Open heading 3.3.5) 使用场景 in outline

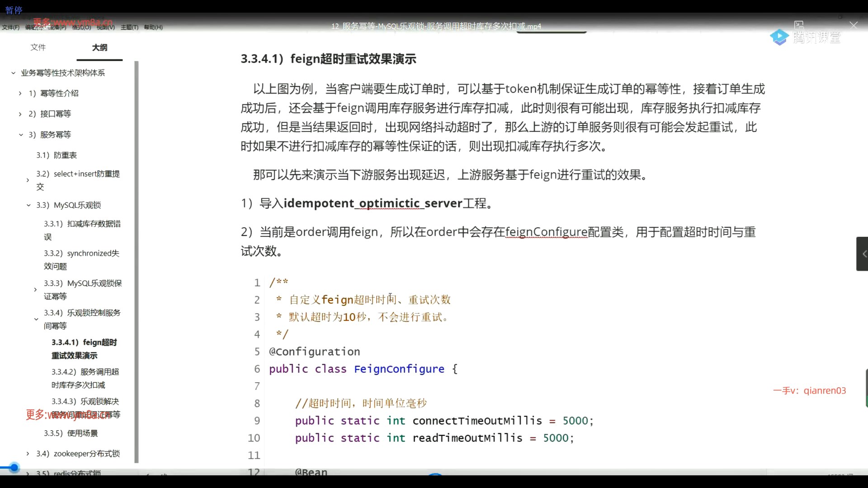tap(71, 432)
